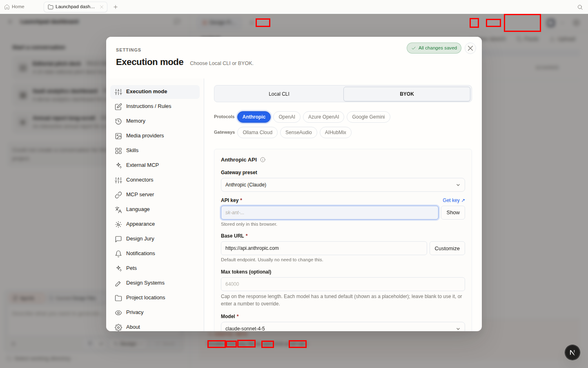Click the Design Systems pencil icon

click(x=118, y=283)
